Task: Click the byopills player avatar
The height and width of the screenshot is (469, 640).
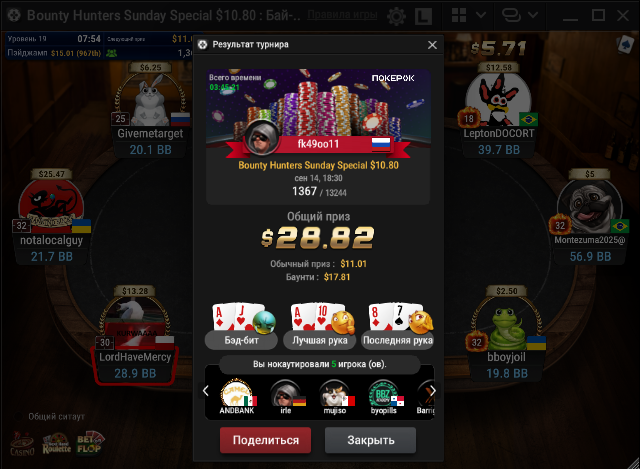Action: click(x=384, y=393)
